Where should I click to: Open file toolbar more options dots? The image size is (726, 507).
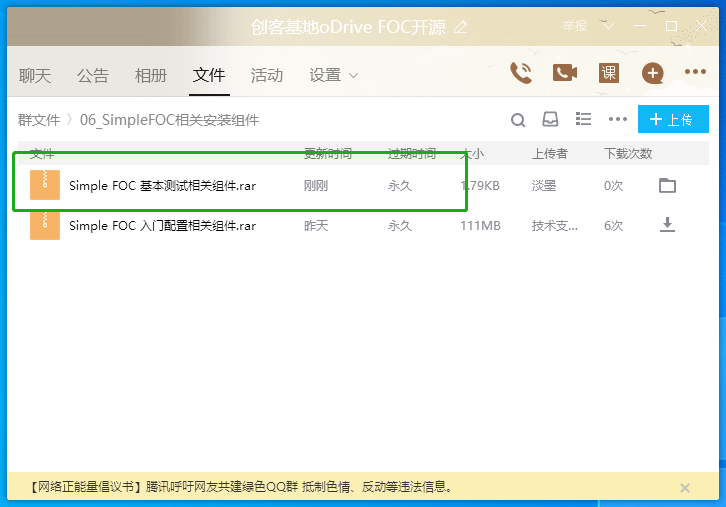(x=618, y=119)
